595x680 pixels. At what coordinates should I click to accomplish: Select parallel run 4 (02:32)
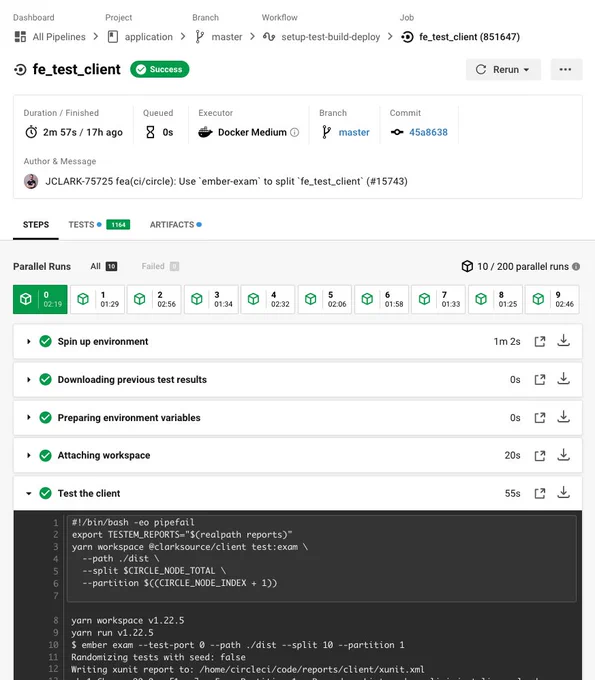click(268, 299)
